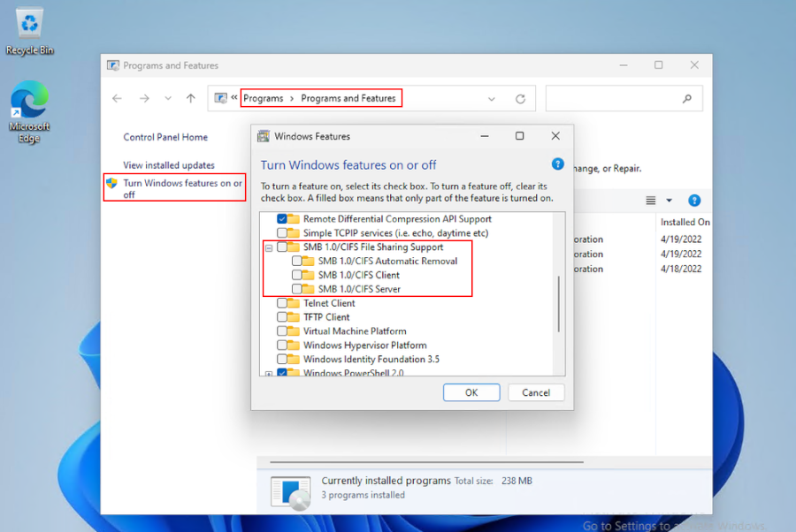
Task: Click the Up directory arrow
Action: point(190,99)
